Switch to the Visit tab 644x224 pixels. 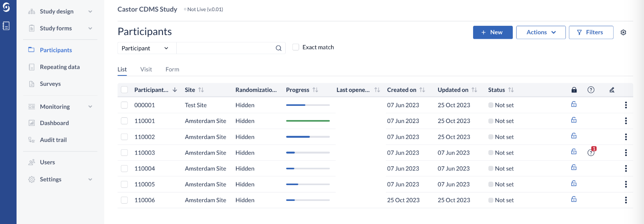(146, 69)
